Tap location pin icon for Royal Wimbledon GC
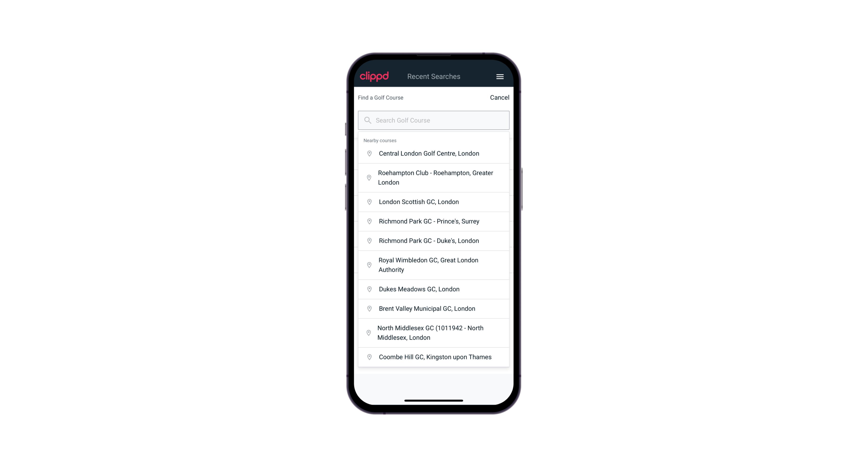 click(x=368, y=265)
